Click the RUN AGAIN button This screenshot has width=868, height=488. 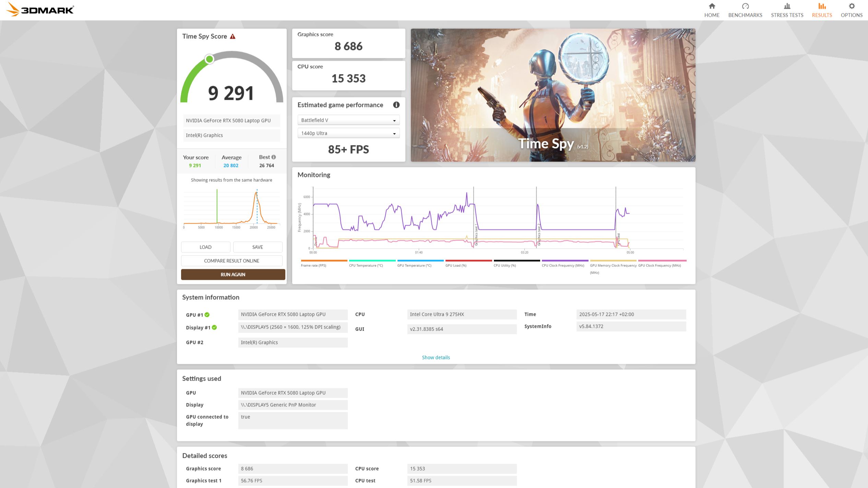click(x=233, y=274)
